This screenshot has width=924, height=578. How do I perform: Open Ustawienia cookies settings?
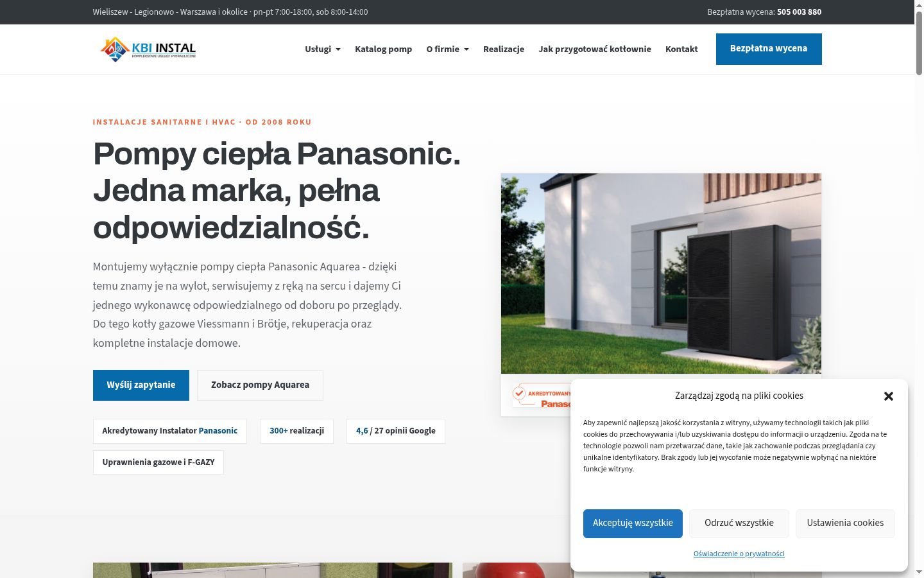click(x=845, y=523)
